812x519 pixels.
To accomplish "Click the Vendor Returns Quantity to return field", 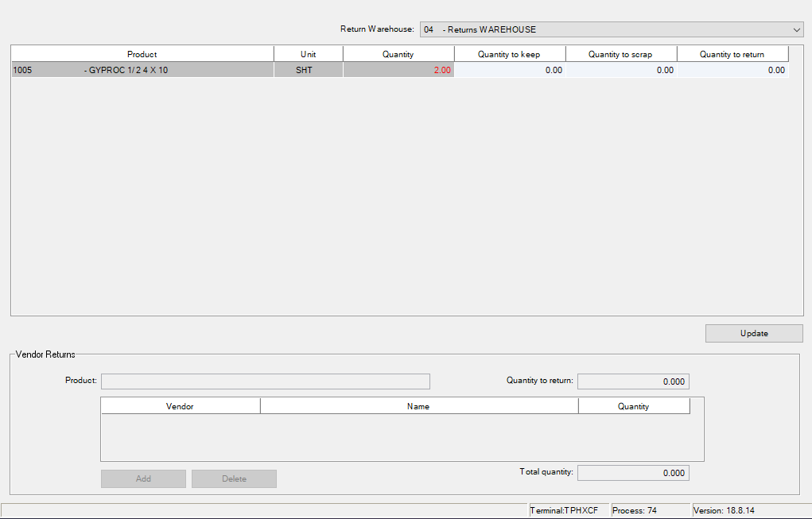I will [633, 382].
